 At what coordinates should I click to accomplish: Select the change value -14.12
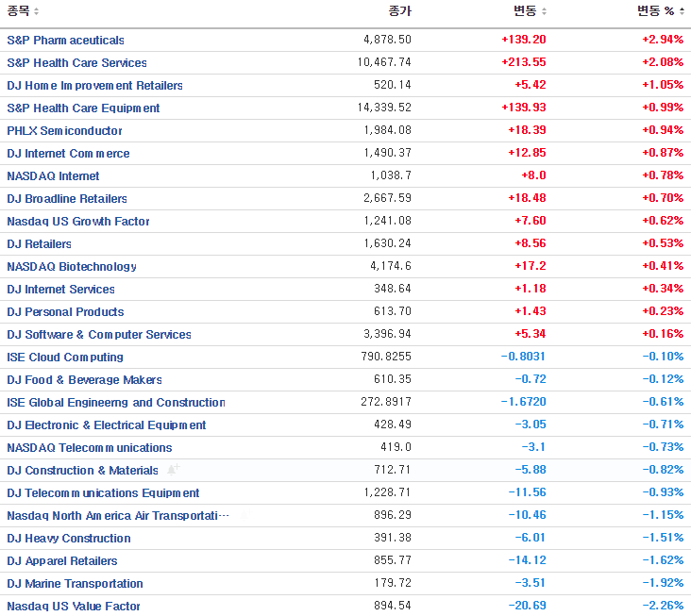coord(527,560)
